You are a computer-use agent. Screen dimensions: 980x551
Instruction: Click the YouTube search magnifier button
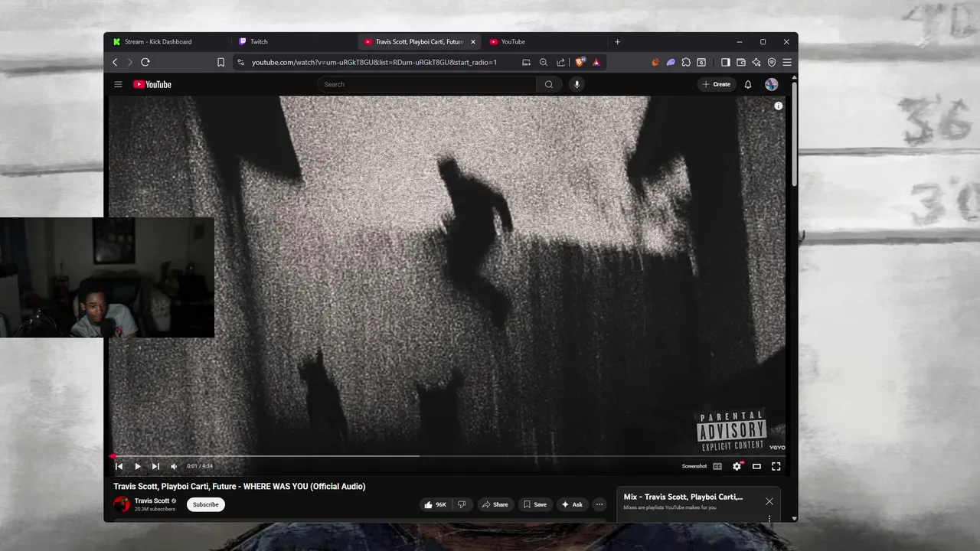click(x=548, y=84)
